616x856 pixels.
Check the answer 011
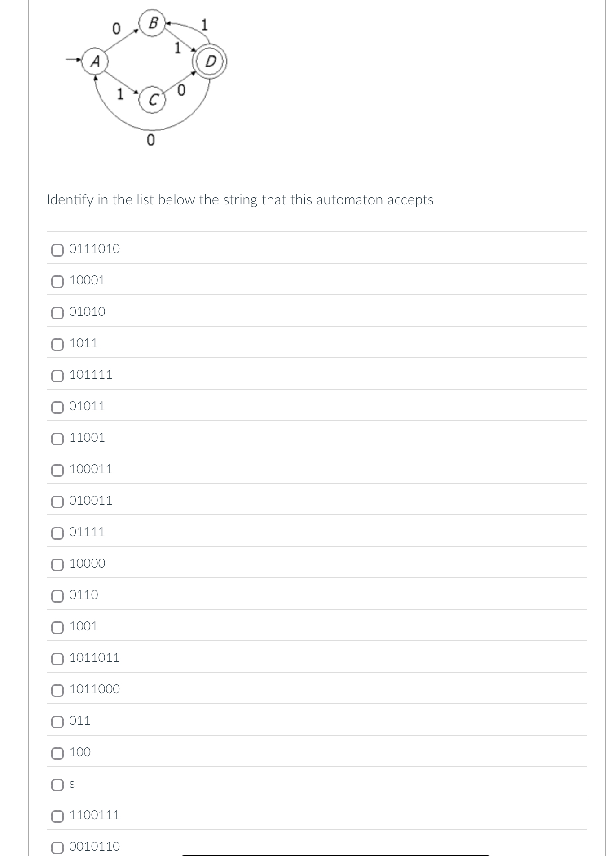point(57,721)
